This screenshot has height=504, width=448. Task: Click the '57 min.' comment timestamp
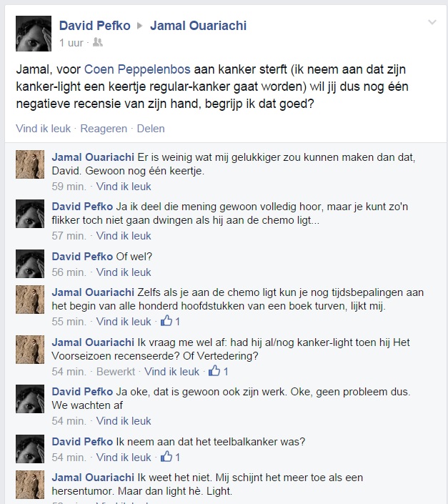click(69, 236)
